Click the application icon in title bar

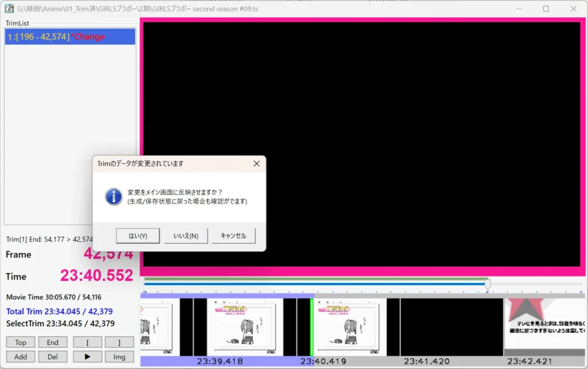pyautogui.click(x=9, y=9)
